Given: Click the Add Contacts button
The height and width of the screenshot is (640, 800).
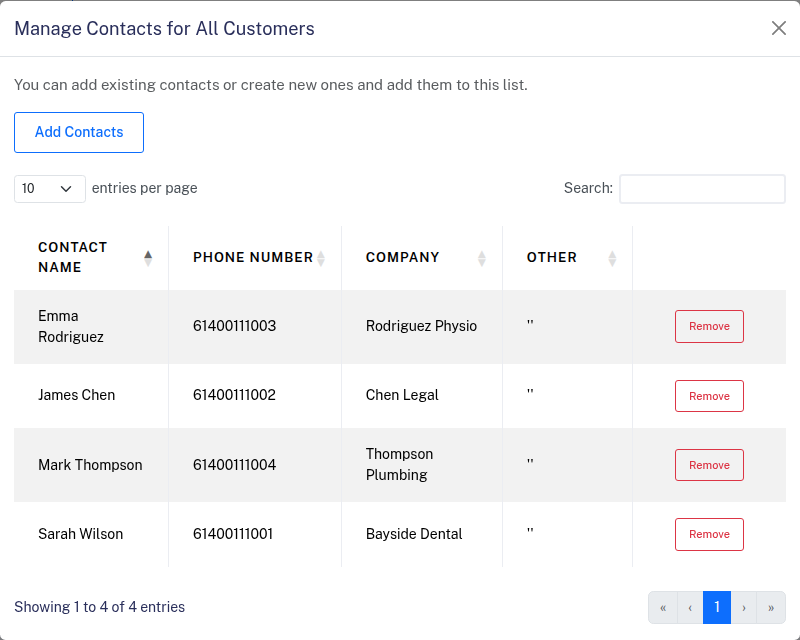Looking at the screenshot, I should pyautogui.click(x=79, y=132).
